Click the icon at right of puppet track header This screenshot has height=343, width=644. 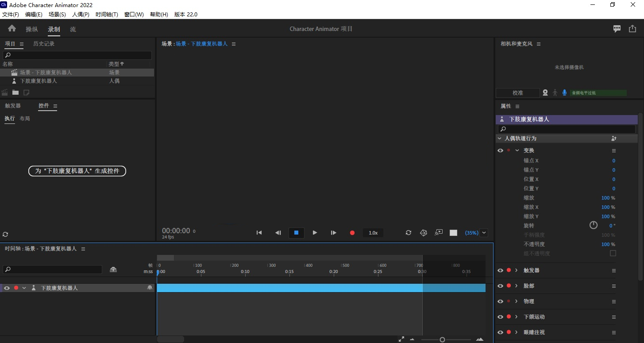[x=150, y=288]
